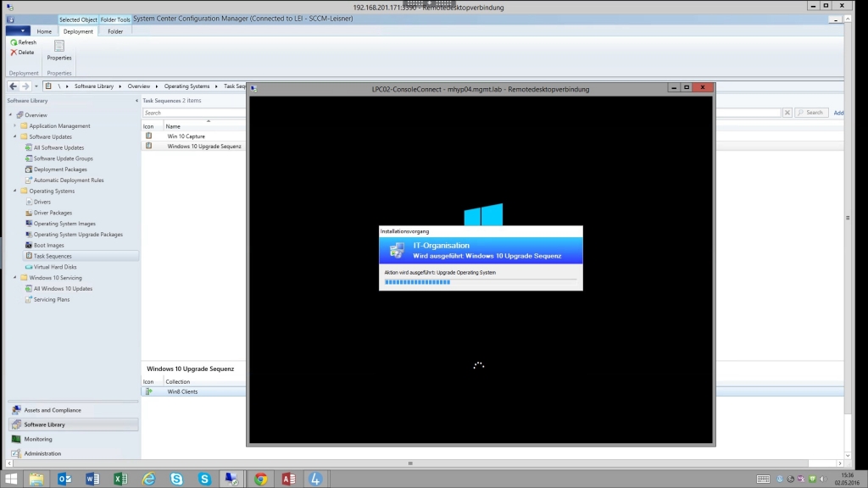Expand the Application Management node

15,125
